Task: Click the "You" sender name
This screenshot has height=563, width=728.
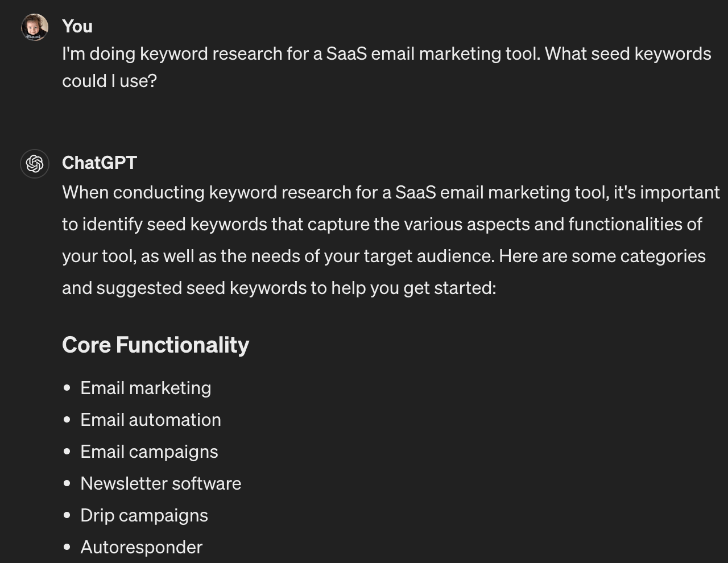Action: (x=77, y=26)
